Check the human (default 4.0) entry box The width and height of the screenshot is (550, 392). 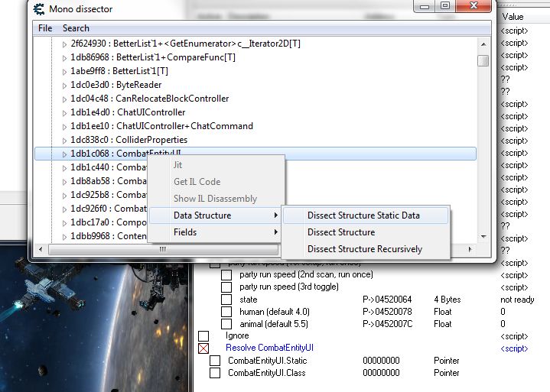point(226,312)
